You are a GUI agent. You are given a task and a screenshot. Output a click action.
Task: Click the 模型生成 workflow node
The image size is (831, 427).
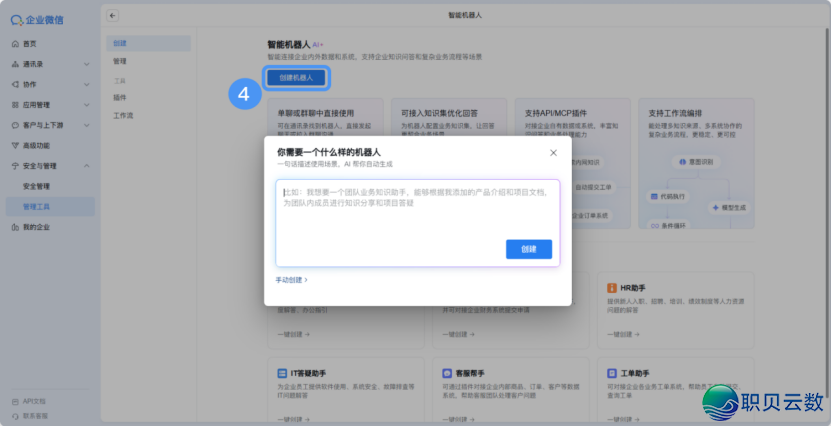(729, 208)
